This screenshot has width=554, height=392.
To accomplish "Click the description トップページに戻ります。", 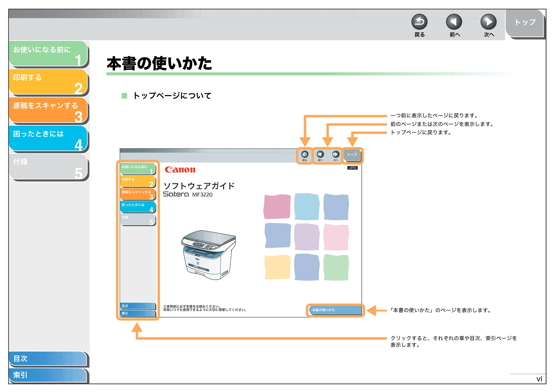I will tap(421, 132).
